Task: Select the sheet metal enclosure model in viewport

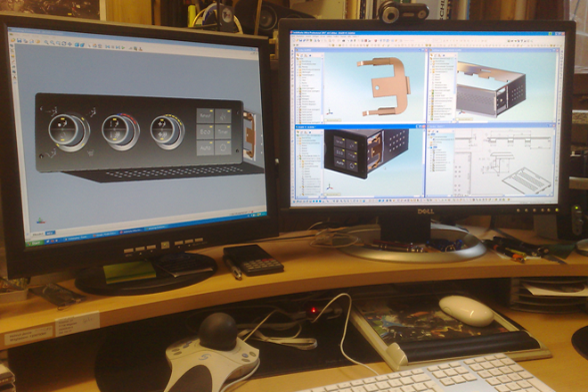Action: point(491,90)
